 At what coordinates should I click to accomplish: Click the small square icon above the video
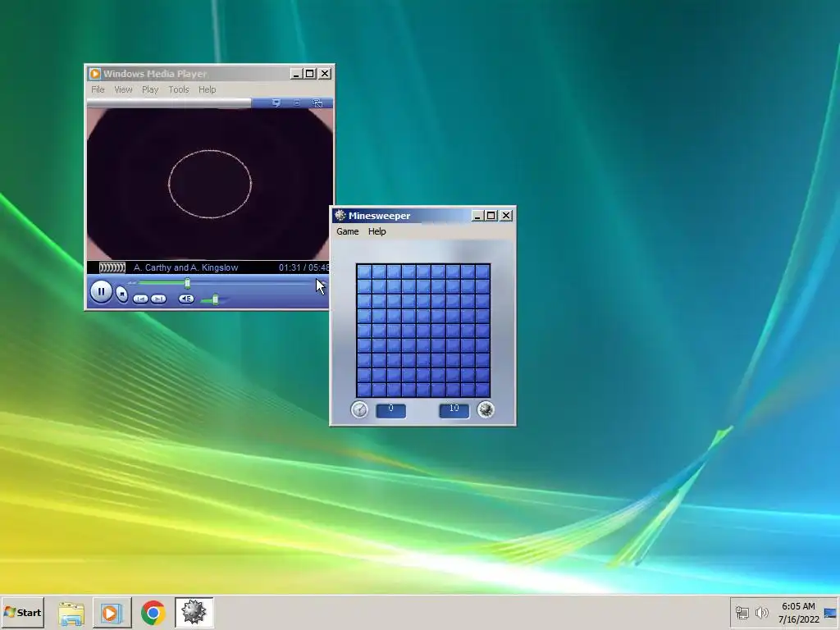pos(297,103)
